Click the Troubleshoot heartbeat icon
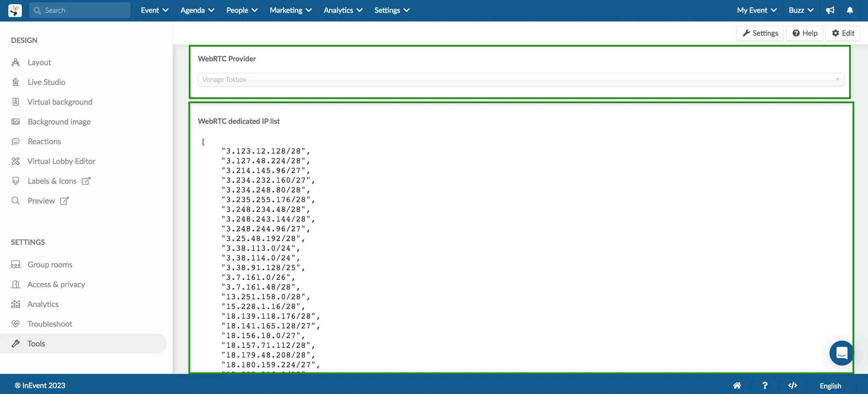 [16, 324]
